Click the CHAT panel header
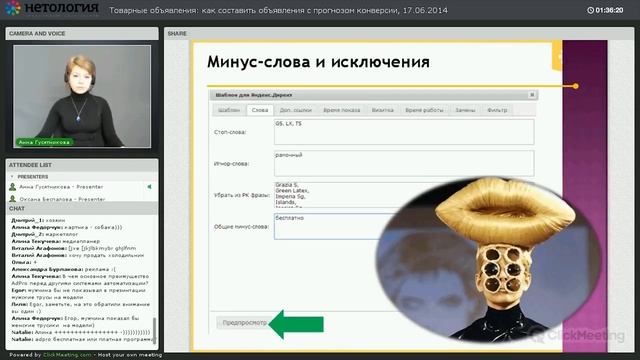 tap(82, 209)
